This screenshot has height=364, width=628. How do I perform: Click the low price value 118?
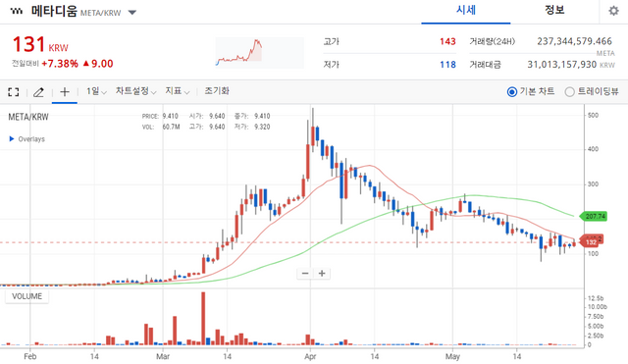pyautogui.click(x=447, y=65)
